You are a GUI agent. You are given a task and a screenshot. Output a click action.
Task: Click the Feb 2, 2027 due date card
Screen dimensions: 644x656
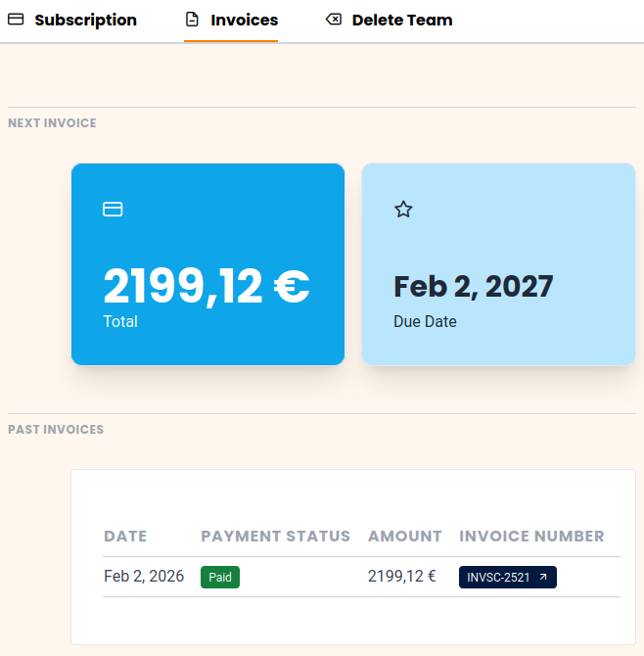[x=498, y=264]
